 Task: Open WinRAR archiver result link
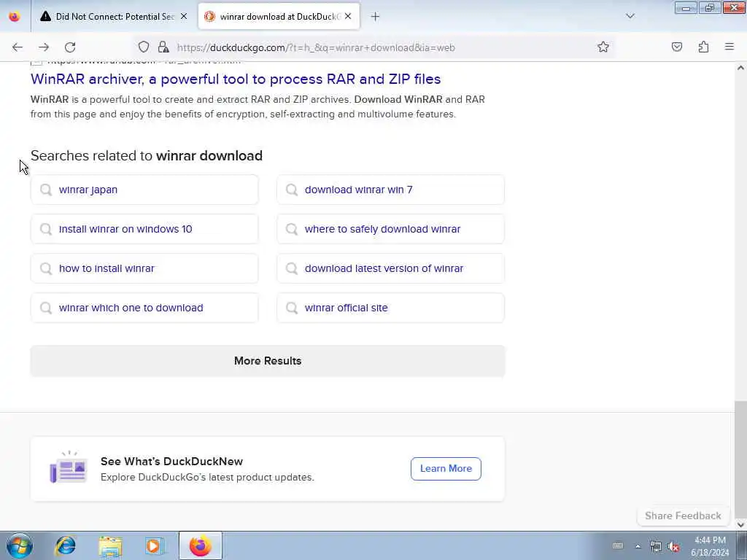click(x=236, y=79)
